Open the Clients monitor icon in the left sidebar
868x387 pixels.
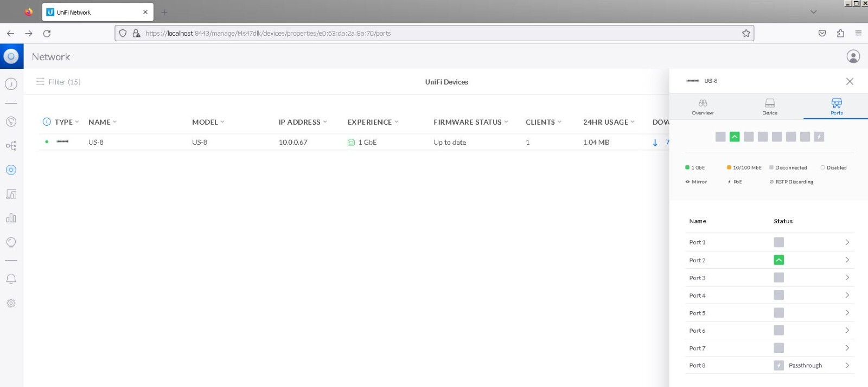tap(11, 194)
